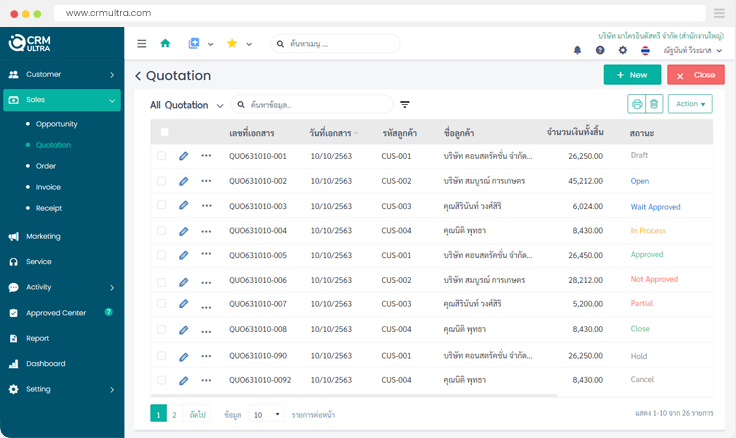736x438 pixels.
Task: Expand the favorites star dropdown arrow
Action: tap(249, 44)
